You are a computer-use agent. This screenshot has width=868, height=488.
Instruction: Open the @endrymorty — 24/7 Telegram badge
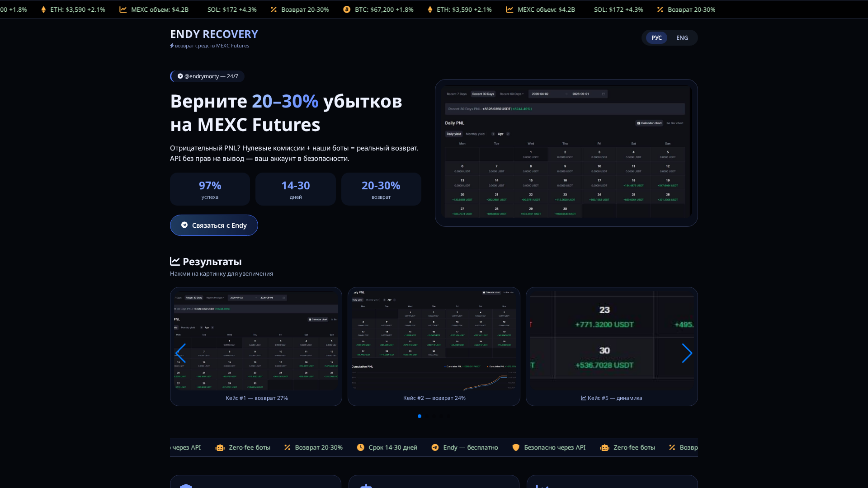tap(208, 76)
